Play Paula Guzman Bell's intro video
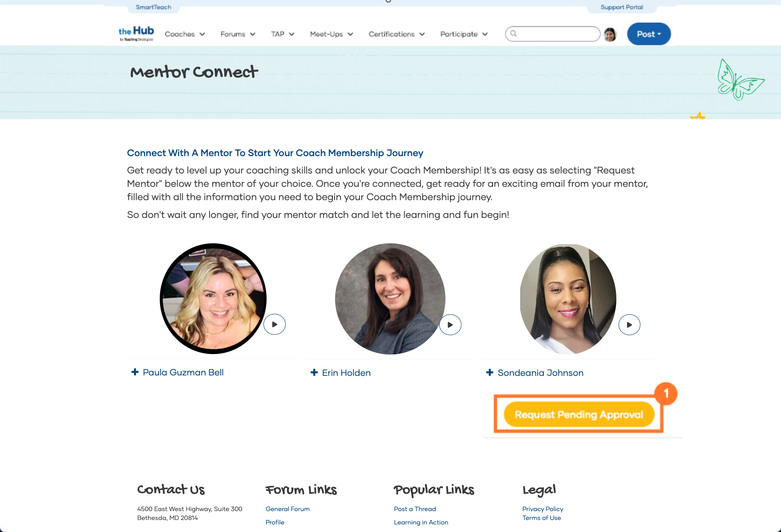Image resolution: width=781 pixels, height=532 pixels. [275, 324]
